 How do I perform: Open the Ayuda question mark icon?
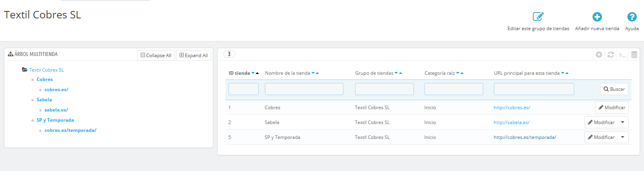(x=632, y=17)
